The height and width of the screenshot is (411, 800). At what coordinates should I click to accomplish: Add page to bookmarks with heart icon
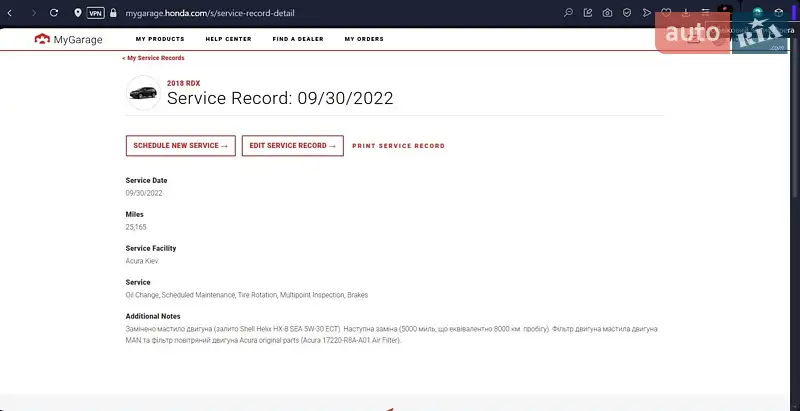[x=665, y=13]
